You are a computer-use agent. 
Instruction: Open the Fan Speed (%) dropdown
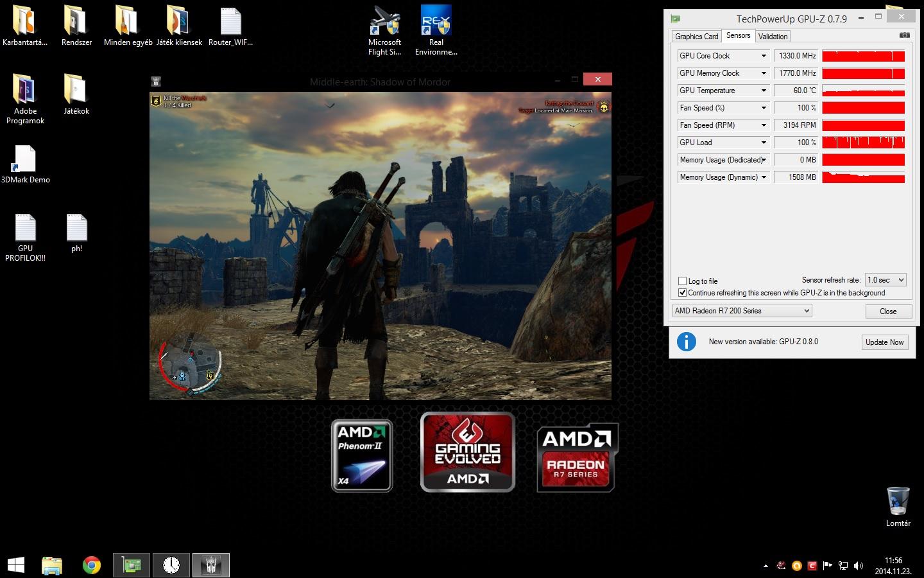tap(764, 108)
